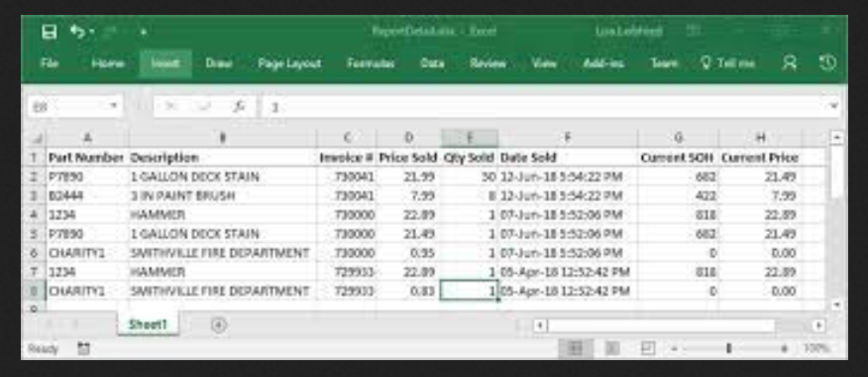Expand the formula bar dropdown chevron
Image resolution: width=868 pixels, height=377 pixels.
(834, 105)
